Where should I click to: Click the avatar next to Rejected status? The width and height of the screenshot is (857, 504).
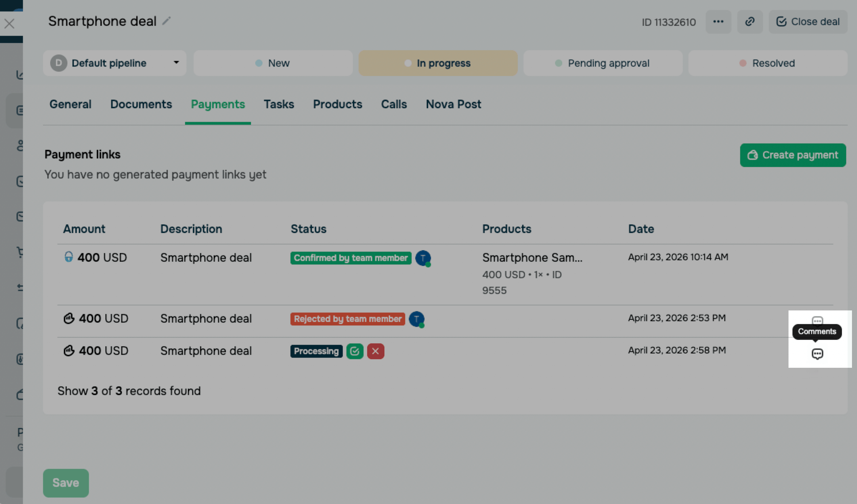tap(416, 319)
